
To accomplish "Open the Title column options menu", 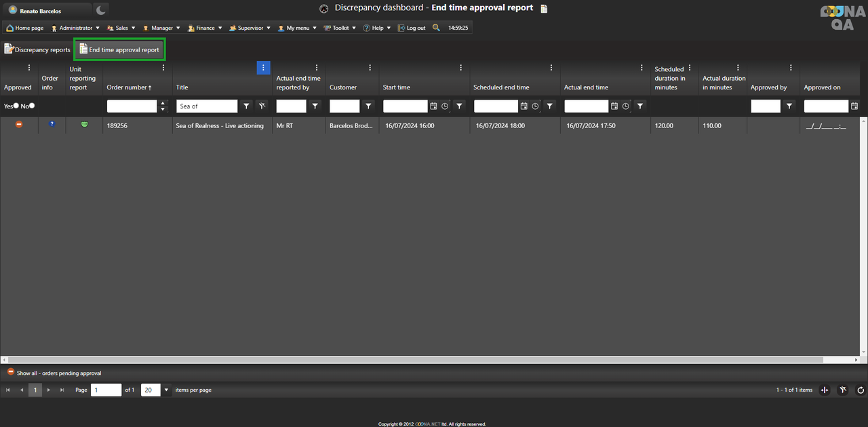I will click(263, 68).
